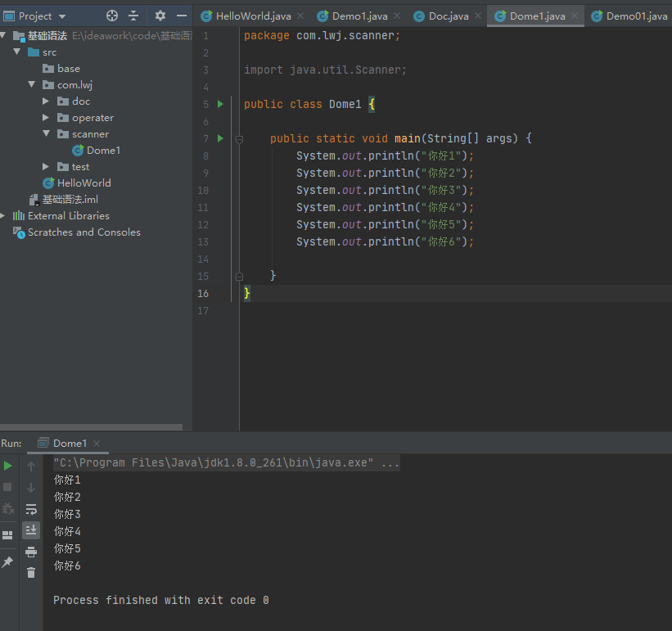Image resolution: width=672 pixels, height=631 pixels.
Task: Collapse all in Project panel toolbar
Action: [x=134, y=16]
